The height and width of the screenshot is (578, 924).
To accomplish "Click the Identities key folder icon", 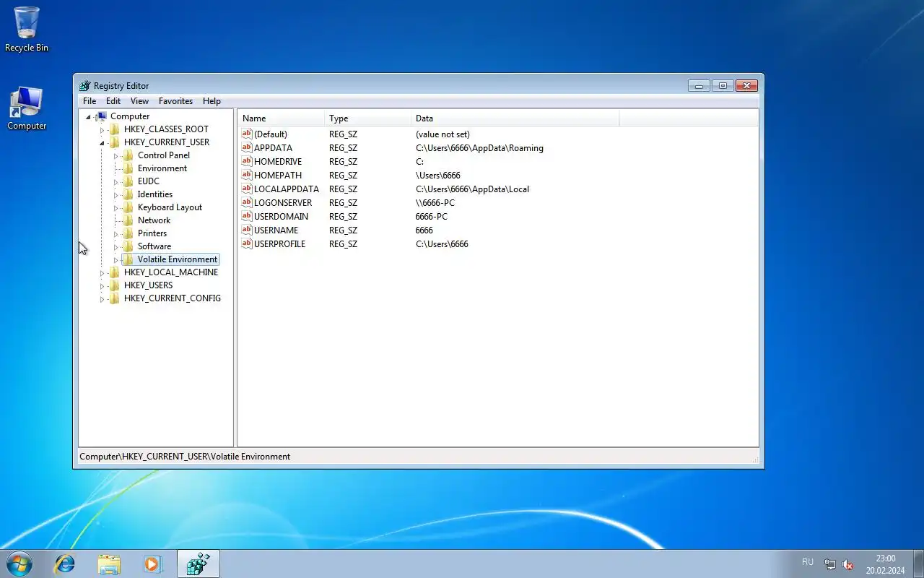I will point(128,194).
